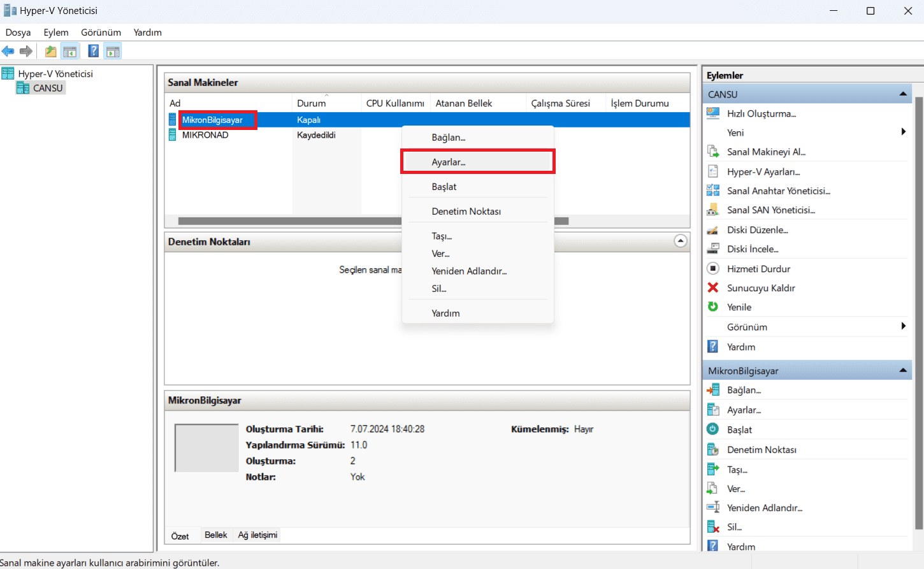
Task: Open the Eylem menu
Action: coord(56,32)
